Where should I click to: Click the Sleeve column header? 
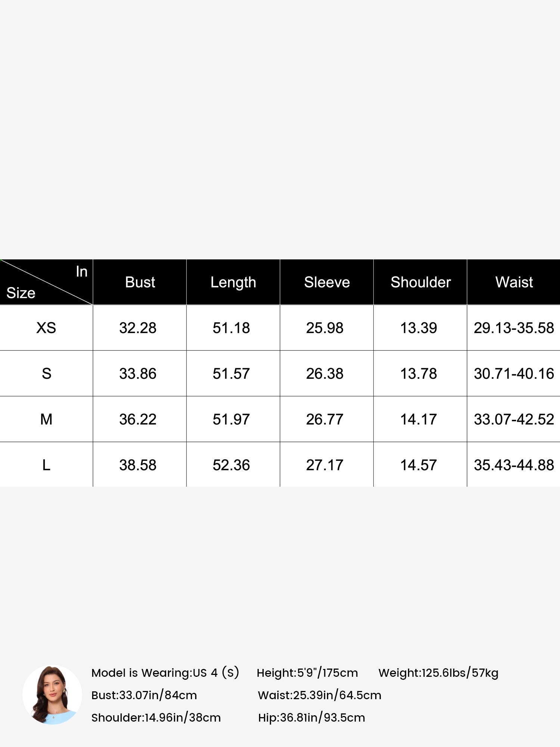[327, 282]
